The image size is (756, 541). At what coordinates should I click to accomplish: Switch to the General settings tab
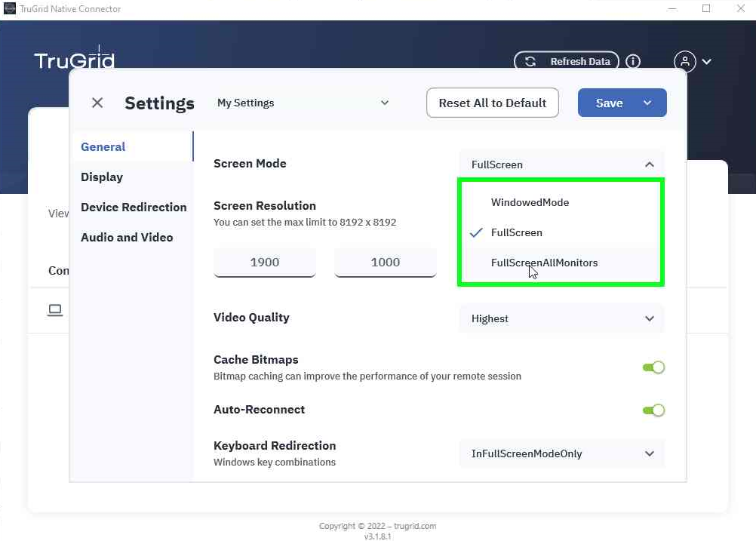tap(103, 146)
